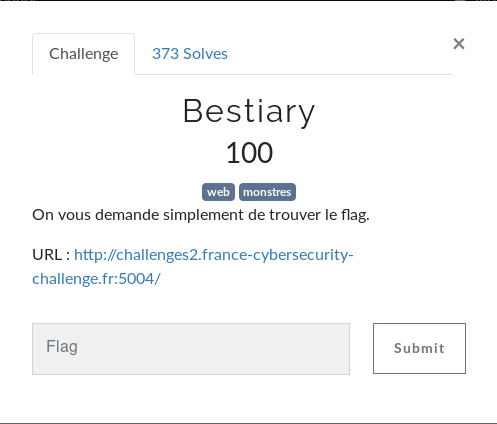Click the monstres tag badge
497x424 pixels.
tap(267, 192)
